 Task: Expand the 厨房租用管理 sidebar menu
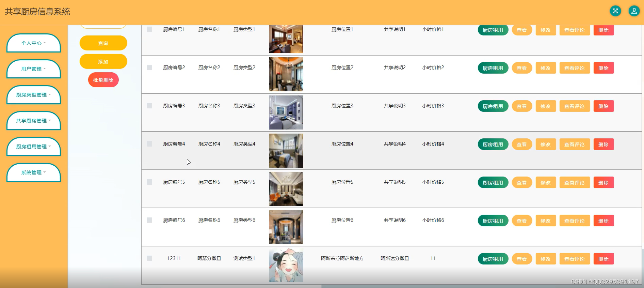(34, 147)
